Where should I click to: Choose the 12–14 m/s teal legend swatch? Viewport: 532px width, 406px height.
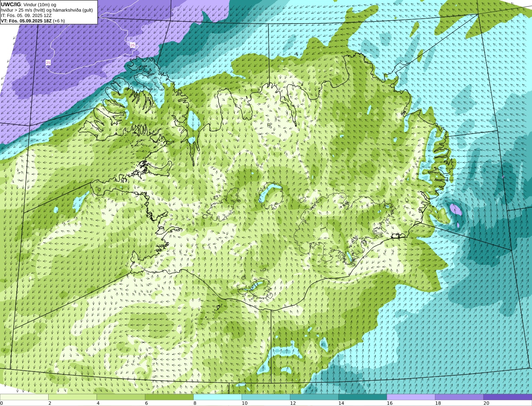coord(314,397)
